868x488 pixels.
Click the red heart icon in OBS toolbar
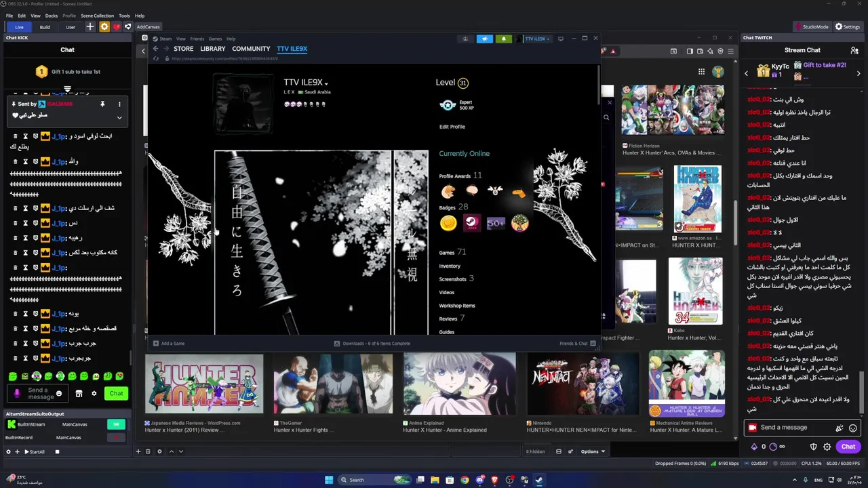tap(116, 26)
